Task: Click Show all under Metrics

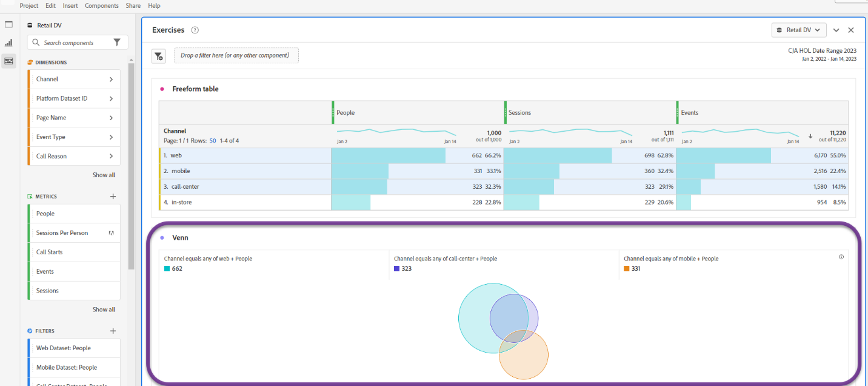Action: tap(104, 310)
